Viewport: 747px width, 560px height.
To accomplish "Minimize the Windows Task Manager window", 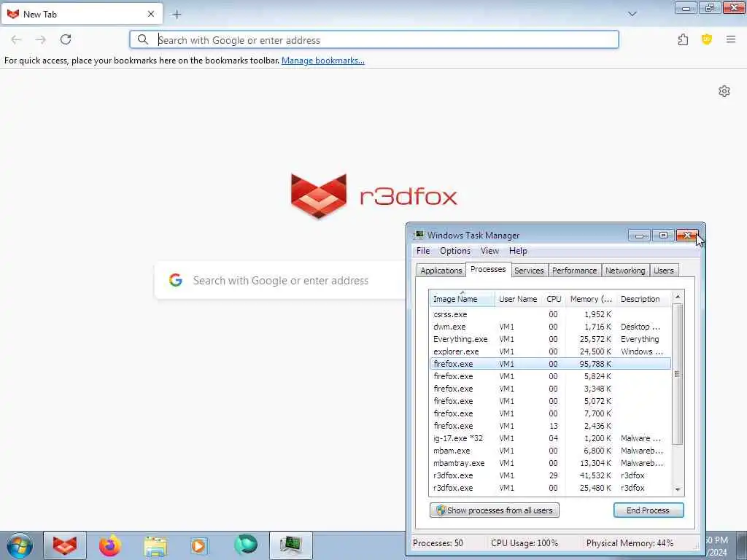I will tap(639, 236).
